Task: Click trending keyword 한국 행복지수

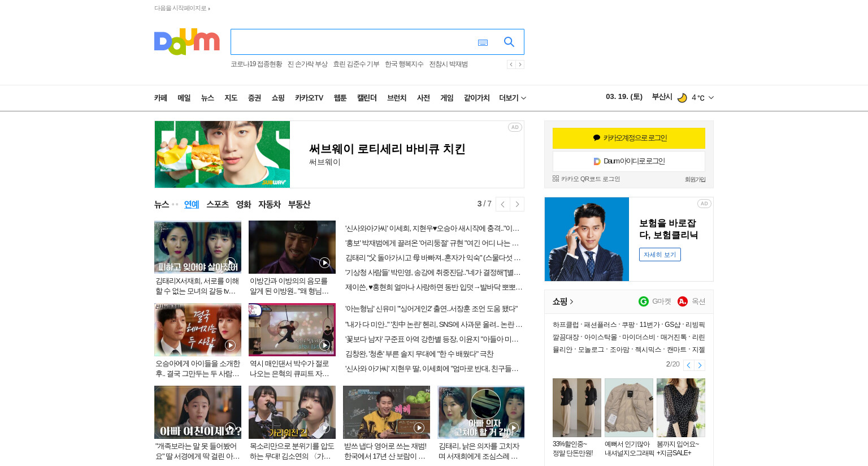Action: tap(404, 64)
